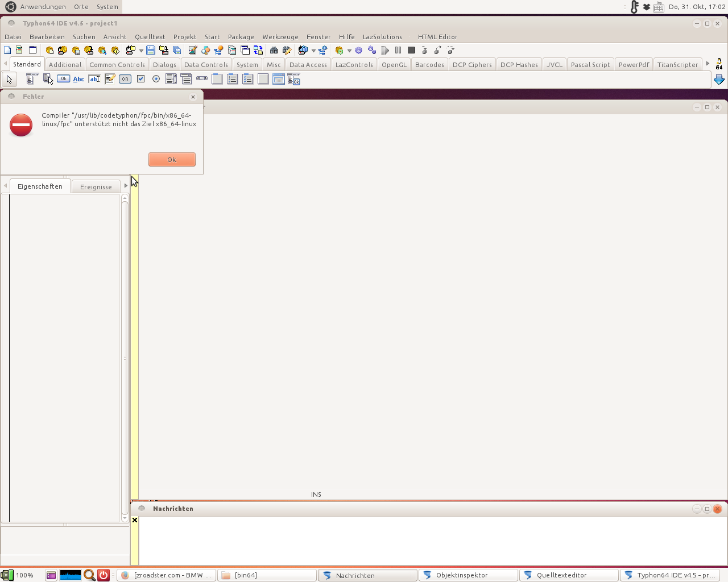This screenshot has height=582, width=728.
Task: Click object inspector tabs right arrow
Action: tap(126, 186)
